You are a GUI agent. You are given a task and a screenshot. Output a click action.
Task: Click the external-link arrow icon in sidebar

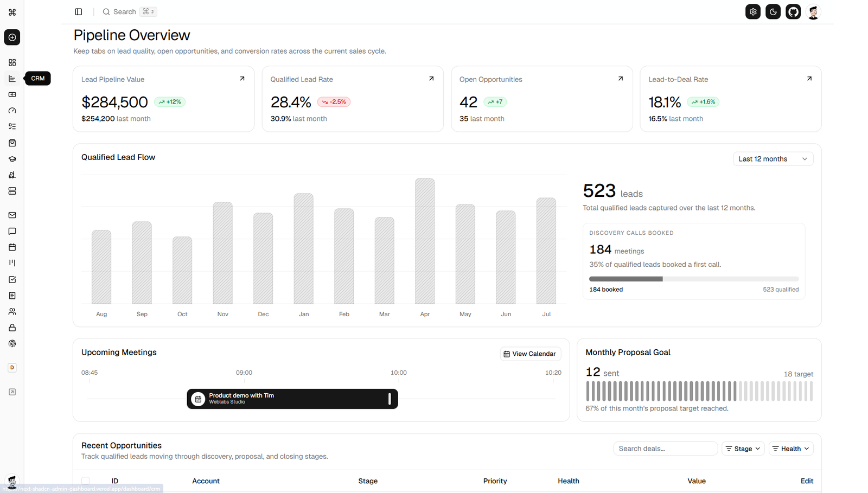12,392
